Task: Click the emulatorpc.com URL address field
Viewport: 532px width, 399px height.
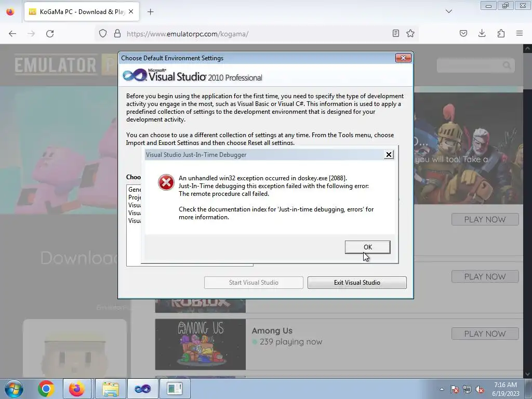Action: (258, 34)
